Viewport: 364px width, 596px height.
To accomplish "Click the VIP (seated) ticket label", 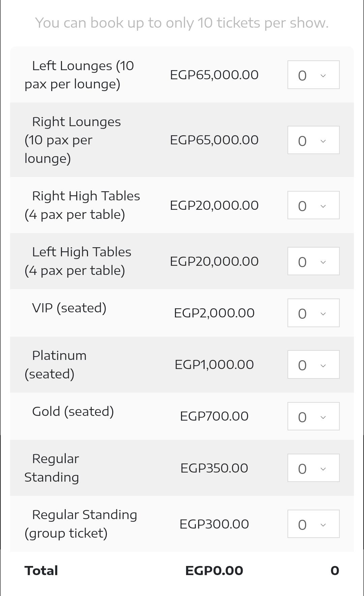I will click(x=69, y=308).
